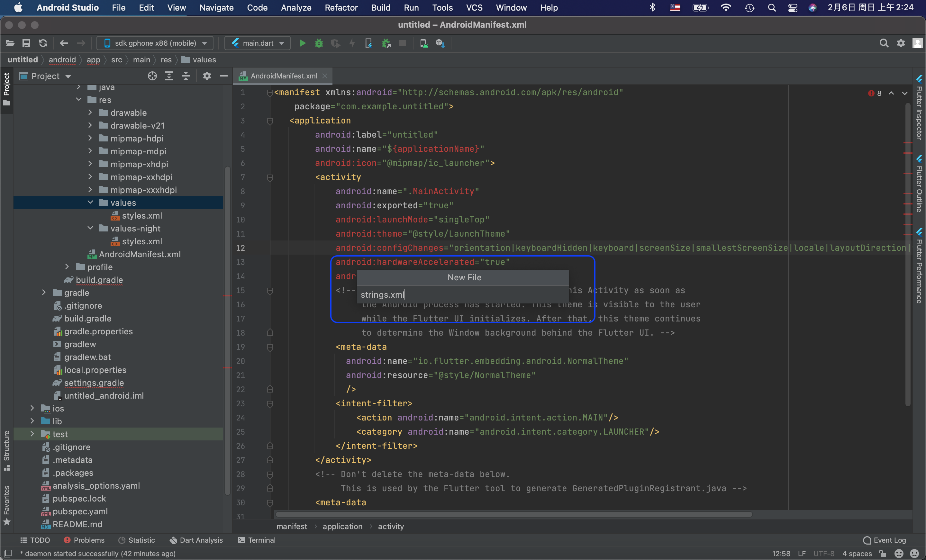Collapse the values folder
The height and width of the screenshot is (560, 926).
(x=90, y=203)
